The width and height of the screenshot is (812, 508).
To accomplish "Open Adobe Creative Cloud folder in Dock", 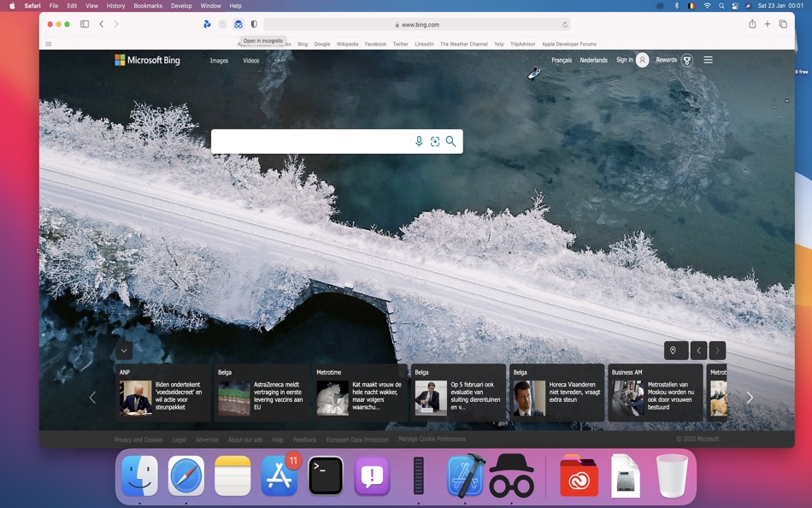I will 579,476.
